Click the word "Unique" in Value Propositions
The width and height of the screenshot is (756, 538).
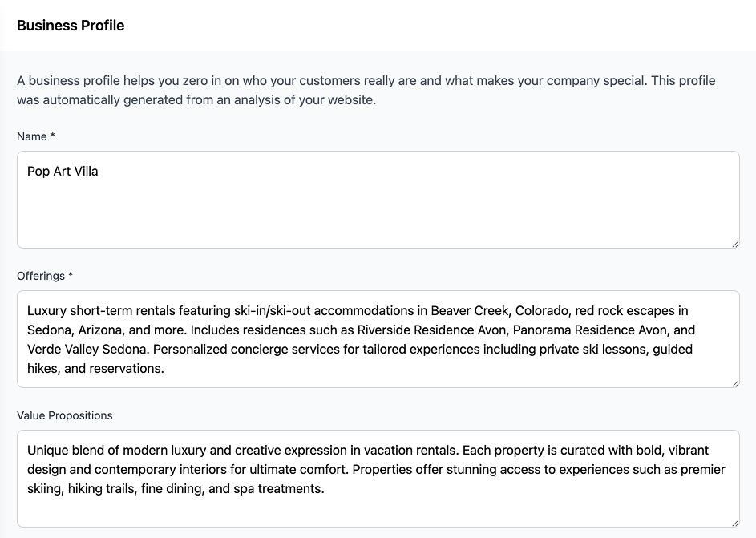coord(48,451)
